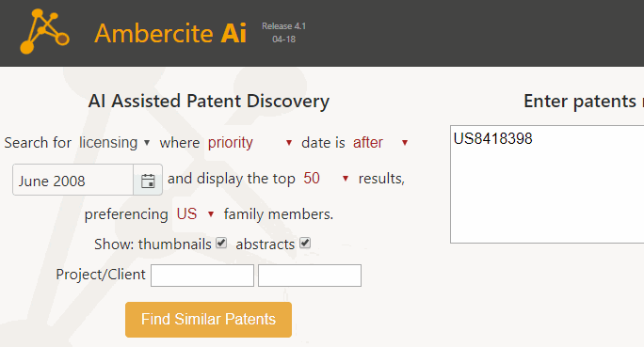This screenshot has width=644, height=347.
Task: Select the after date comparison dropdown
Action: 380,143
